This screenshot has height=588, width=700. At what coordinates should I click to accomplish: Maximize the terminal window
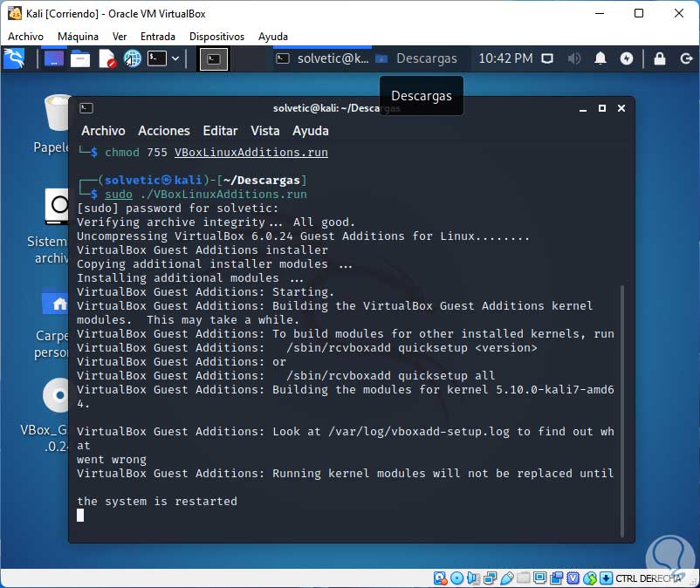(x=602, y=108)
